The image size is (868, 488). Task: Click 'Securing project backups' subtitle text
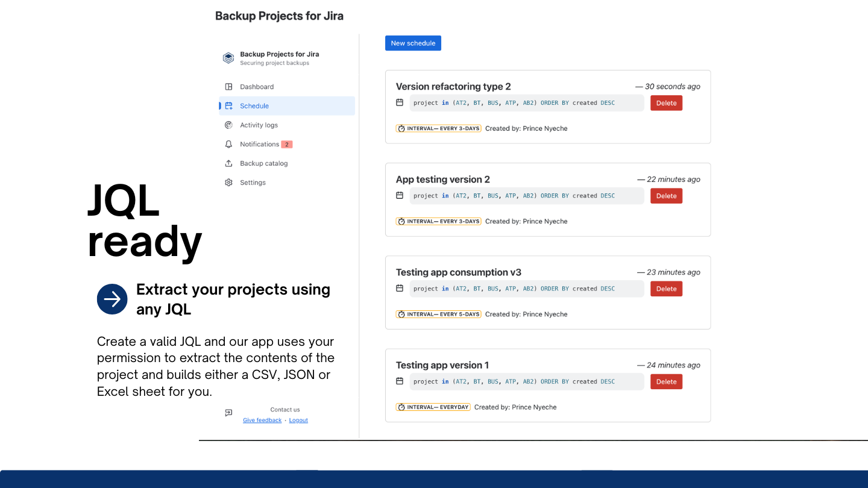[274, 63]
